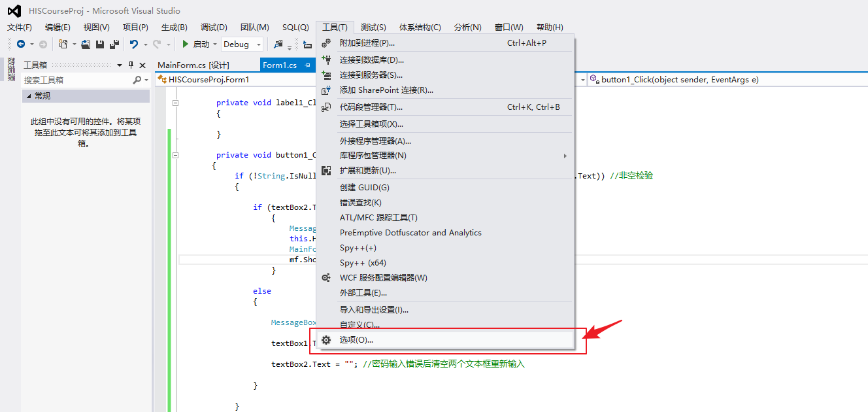Click the Find in Files toolbar icon
Viewport: 868px width, 412px height.
tap(278, 44)
